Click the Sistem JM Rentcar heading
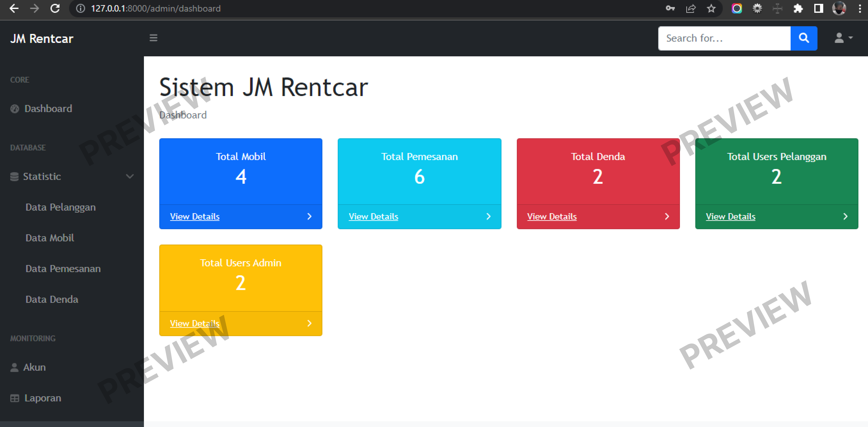The height and width of the screenshot is (427, 868). coord(264,87)
